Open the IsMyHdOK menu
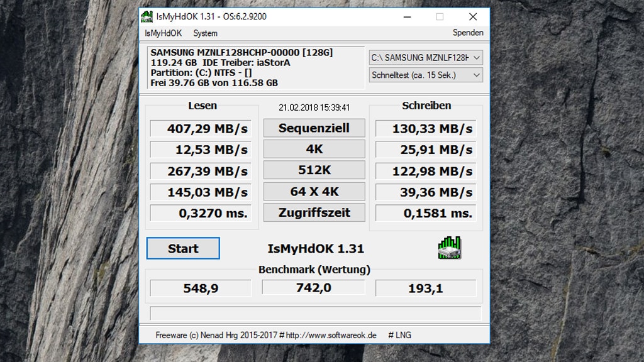644x362 pixels. [x=163, y=33]
